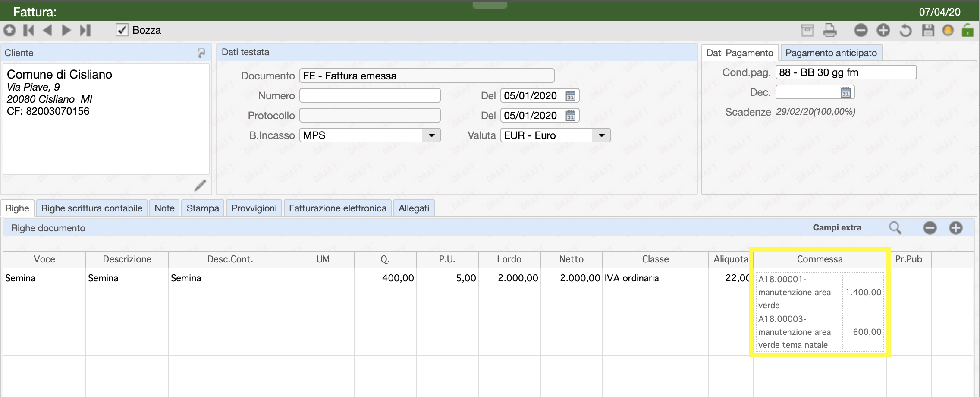
Task: Expand the B.Incasso MPS dropdown
Action: pyautogui.click(x=431, y=135)
